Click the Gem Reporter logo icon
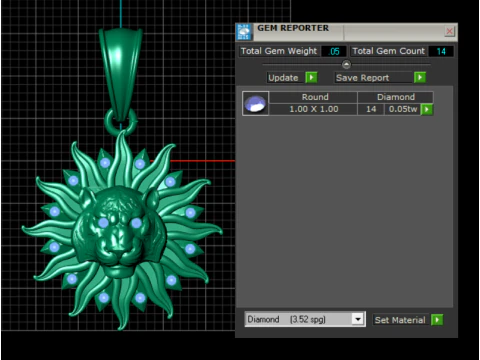The width and height of the screenshot is (480, 360). click(244, 32)
